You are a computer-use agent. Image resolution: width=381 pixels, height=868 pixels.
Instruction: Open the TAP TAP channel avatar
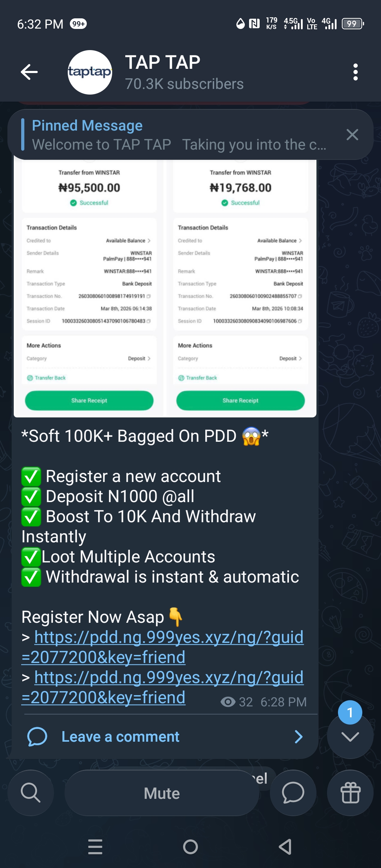[x=90, y=72]
